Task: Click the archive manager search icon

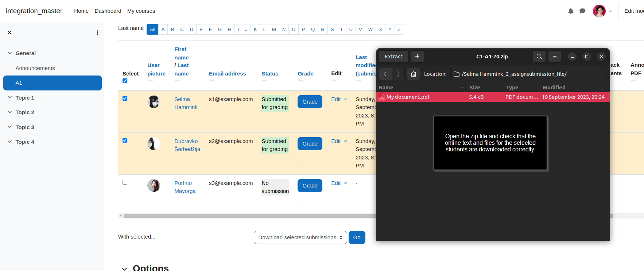Action: coord(539,57)
